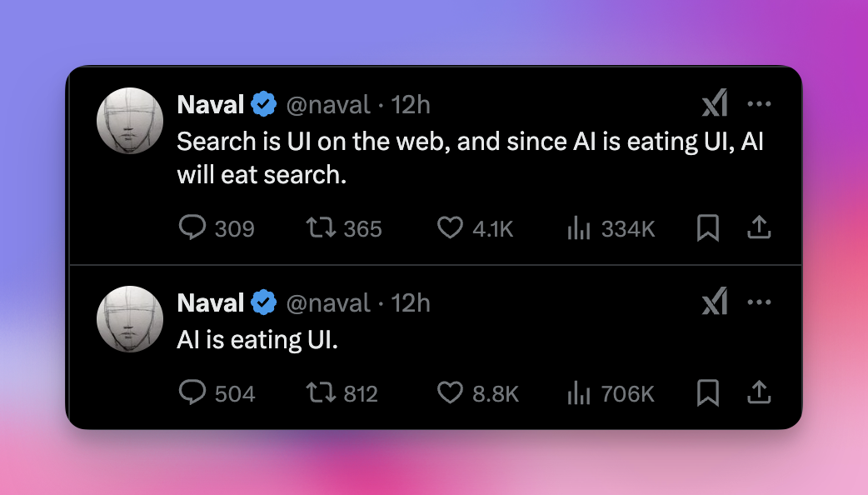Viewport: 868px width, 495px height.
Task: Click the reply icon on the search tweet
Action: pos(192,227)
